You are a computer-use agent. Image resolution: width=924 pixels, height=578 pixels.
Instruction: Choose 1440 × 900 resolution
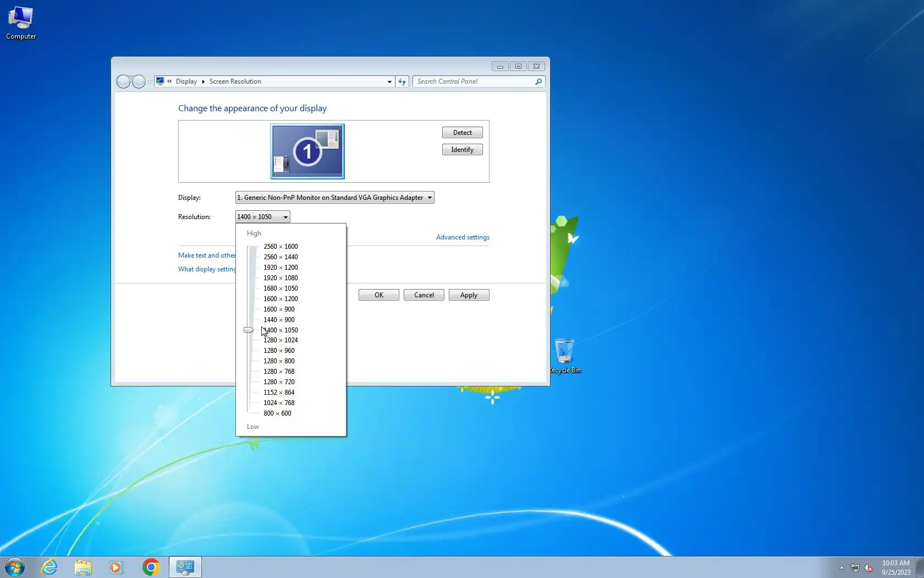279,320
